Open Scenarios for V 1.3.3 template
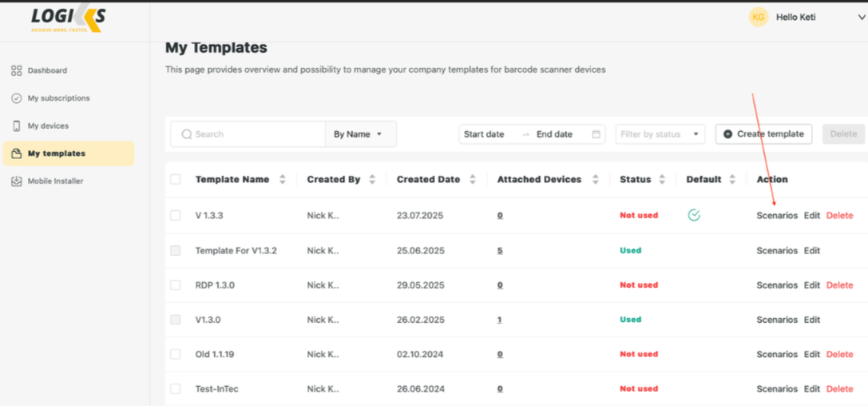Image resolution: width=868 pixels, height=406 pixels. pos(776,216)
